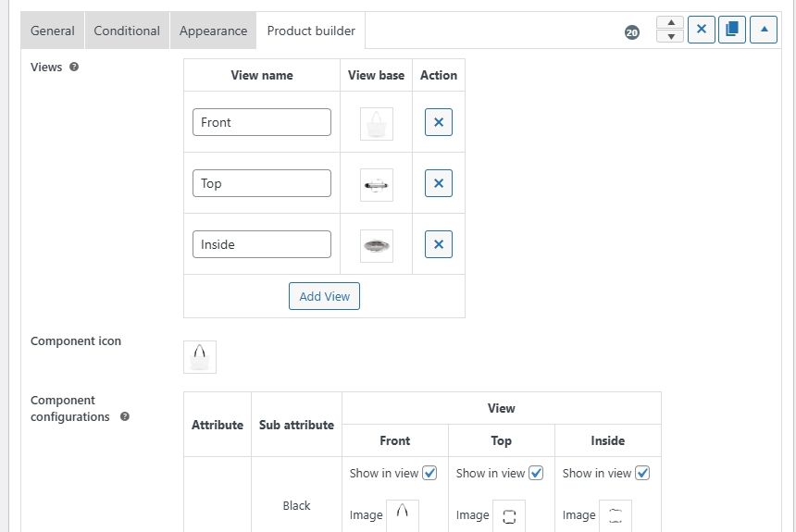Click the Top view name field
This screenshot has width=796, height=532.
coord(262,183)
